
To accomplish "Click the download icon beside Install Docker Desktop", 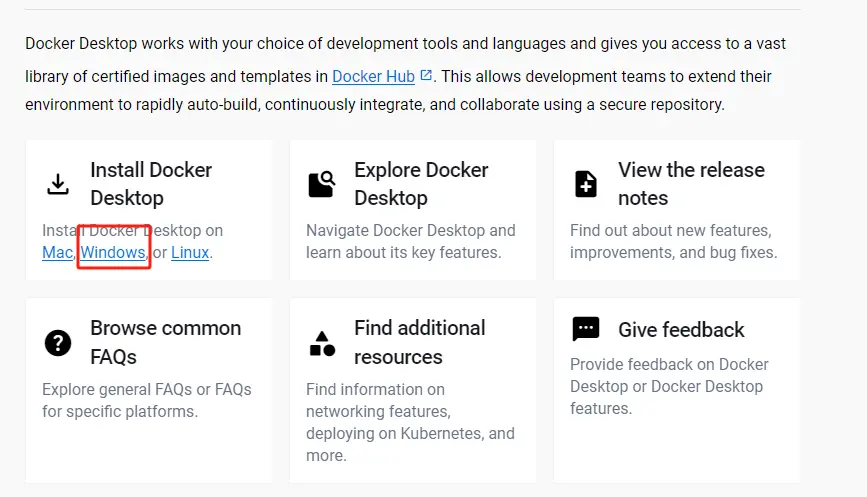I will [58, 184].
